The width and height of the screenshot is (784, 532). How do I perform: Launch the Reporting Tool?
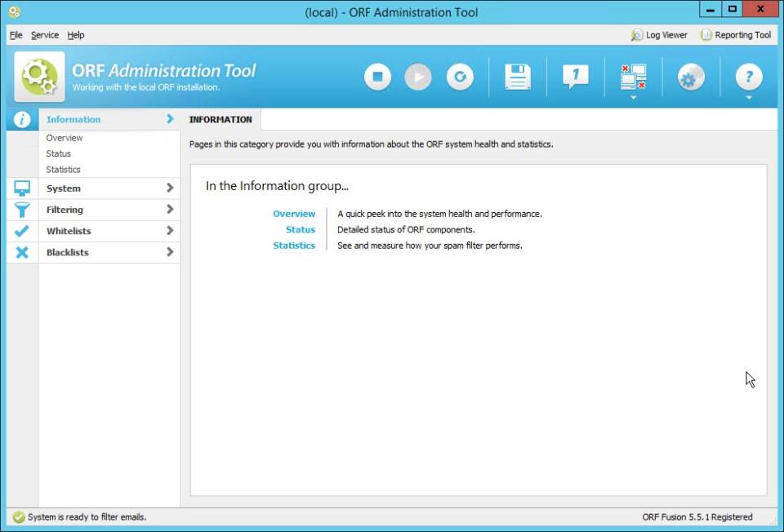coord(736,35)
